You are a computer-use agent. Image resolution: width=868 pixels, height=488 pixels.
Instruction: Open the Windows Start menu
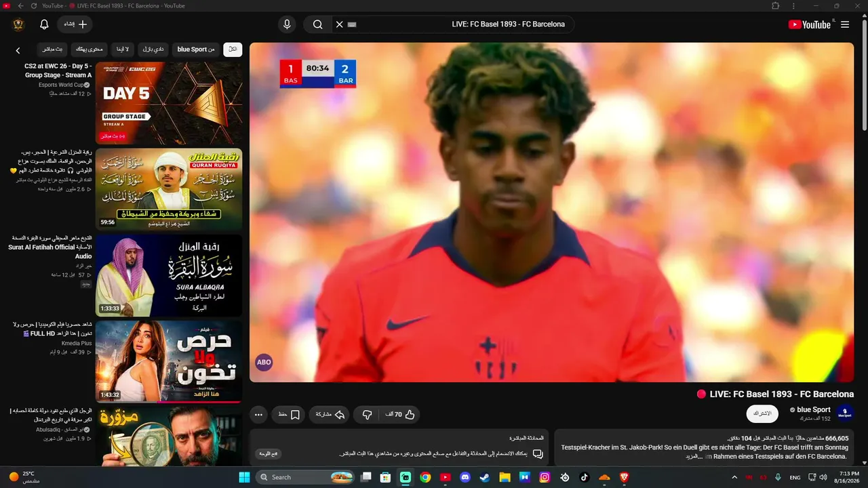click(x=245, y=477)
